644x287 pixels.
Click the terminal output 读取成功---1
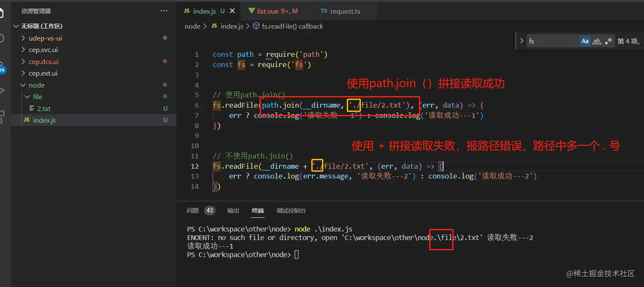point(210,246)
